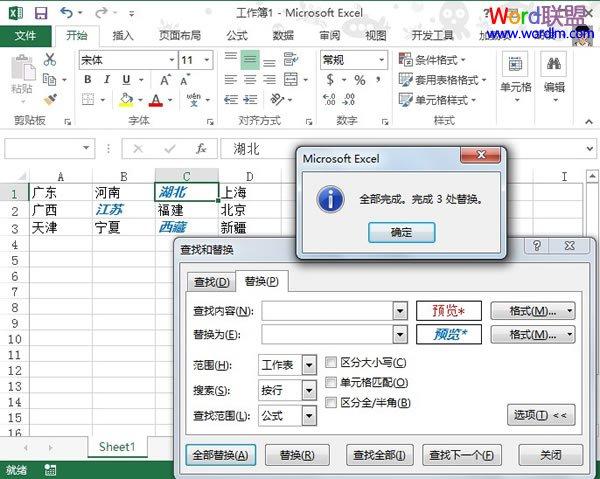Apply yellow fill color bucket
Image resolution: width=600 pixels, height=479 pixels.
click(126, 100)
